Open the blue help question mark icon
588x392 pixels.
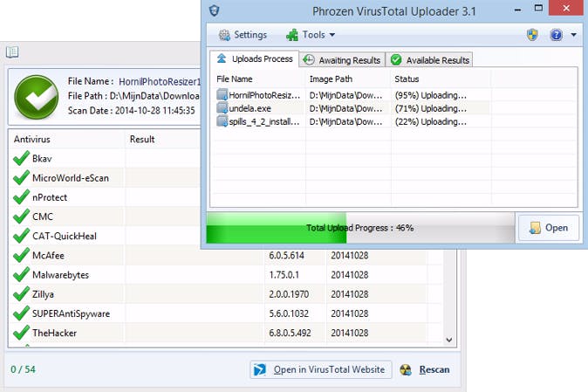556,35
